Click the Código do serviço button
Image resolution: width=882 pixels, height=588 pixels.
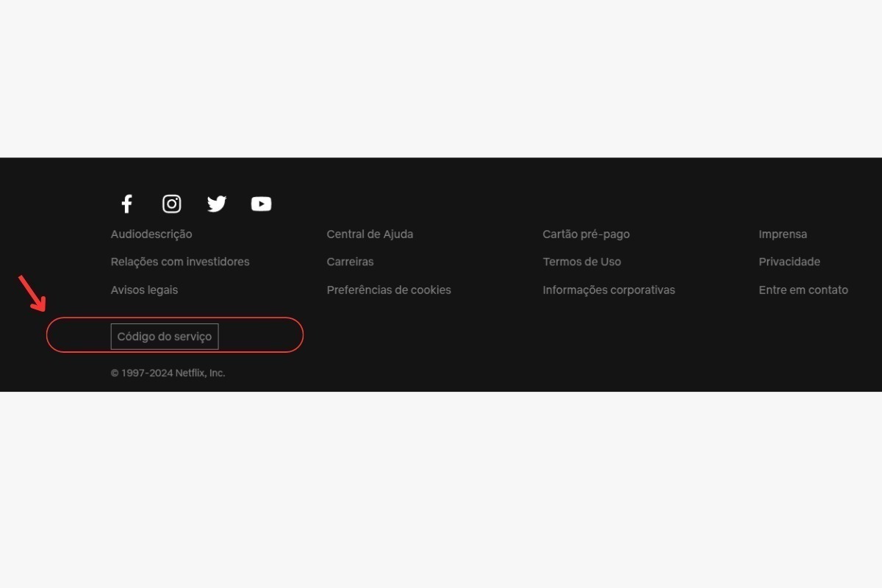(164, 336)
